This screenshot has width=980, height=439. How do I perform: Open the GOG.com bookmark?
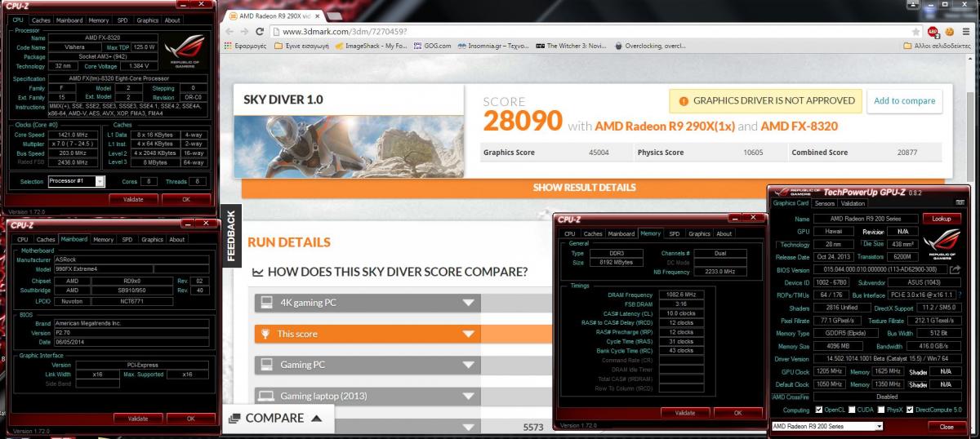pos(432,46)
